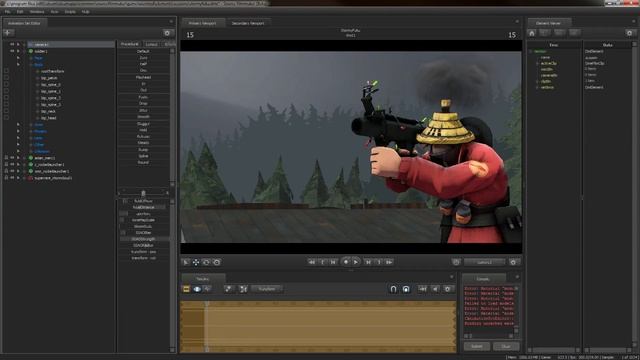This screenshot has width=640, height=360.
Task: Click the four-corner frame icon in timeline toolbar
Action: coord(243,289)
